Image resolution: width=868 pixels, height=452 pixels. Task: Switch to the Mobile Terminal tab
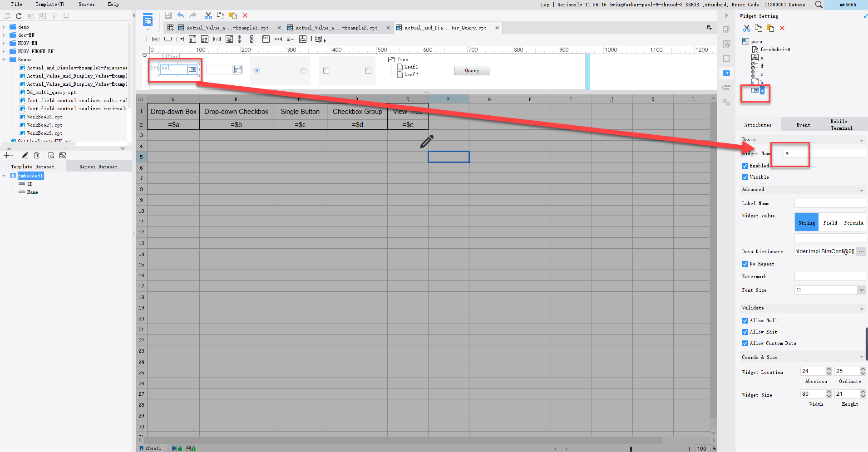point(842,125)
